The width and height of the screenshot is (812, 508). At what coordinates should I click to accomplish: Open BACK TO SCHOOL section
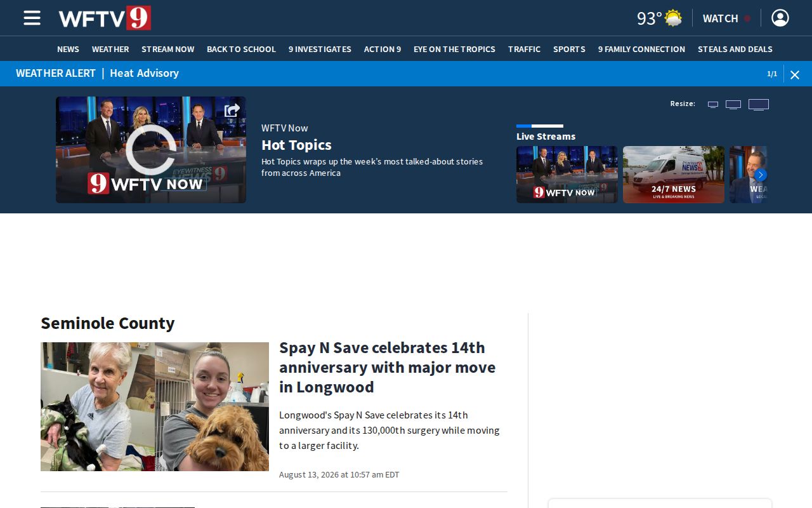[241, 49]
